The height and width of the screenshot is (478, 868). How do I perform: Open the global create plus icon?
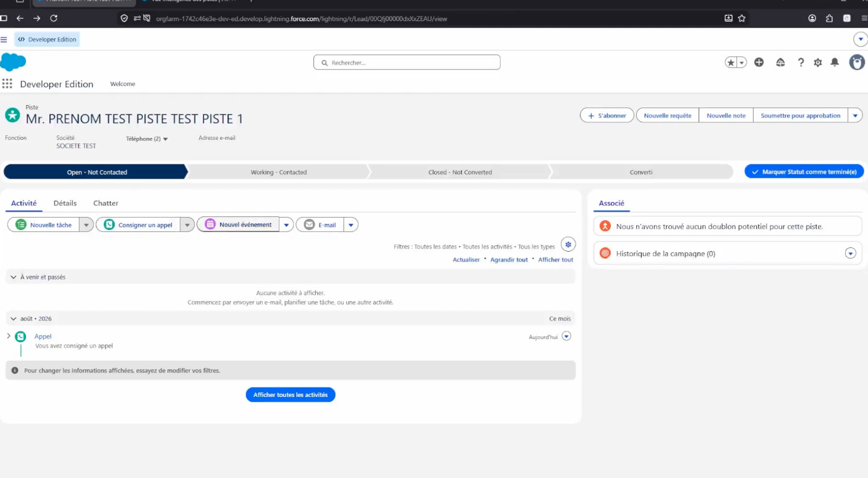(x=759, y=62)
